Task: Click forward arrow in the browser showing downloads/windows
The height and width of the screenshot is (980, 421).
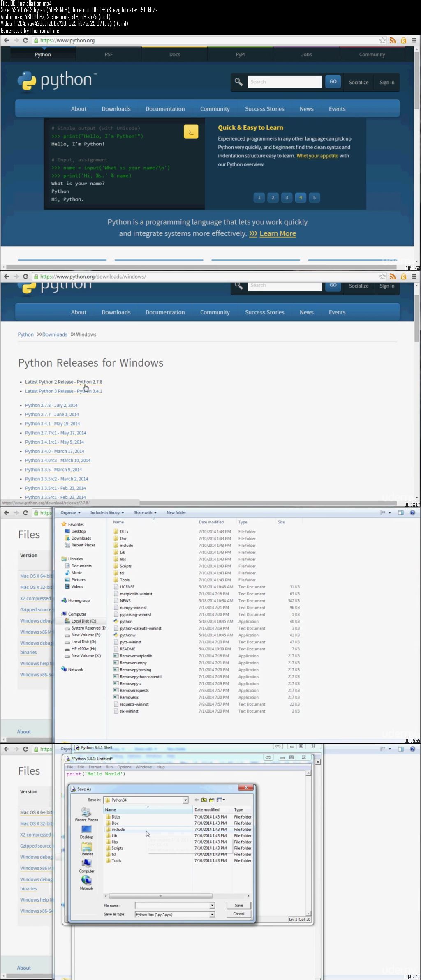Action: pyautogui.click(x=16, y=277)
